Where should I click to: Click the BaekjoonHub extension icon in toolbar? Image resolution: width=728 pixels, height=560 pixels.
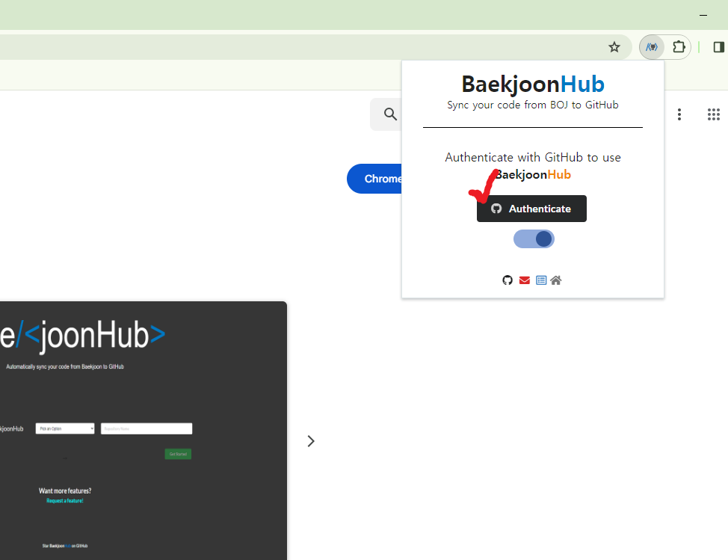[652, 47]
